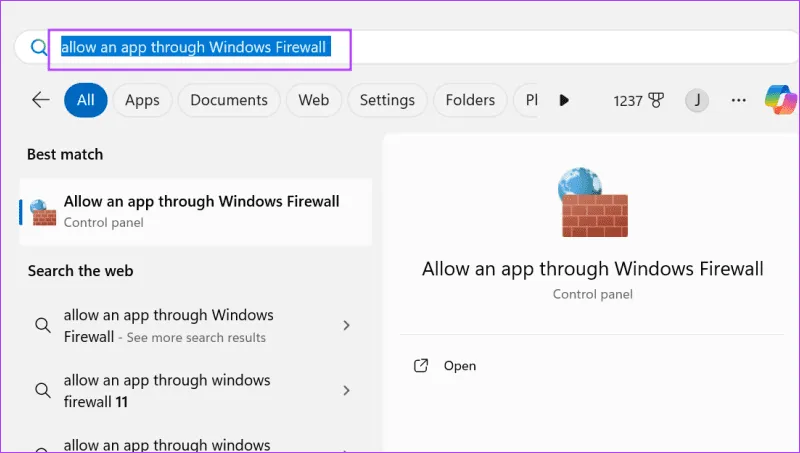Select the All filter tab

pyautogui.click(x=86, y=100)
